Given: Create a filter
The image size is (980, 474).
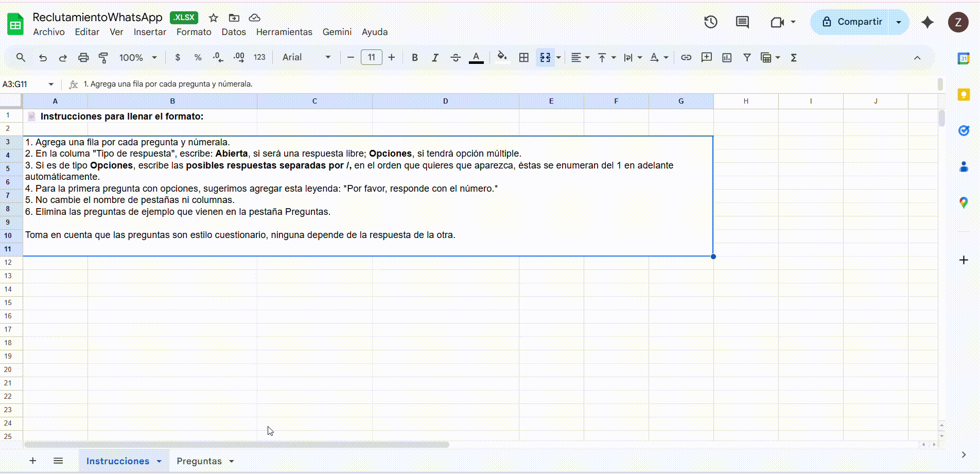Looking at the screenshot, I should [747, 58].
